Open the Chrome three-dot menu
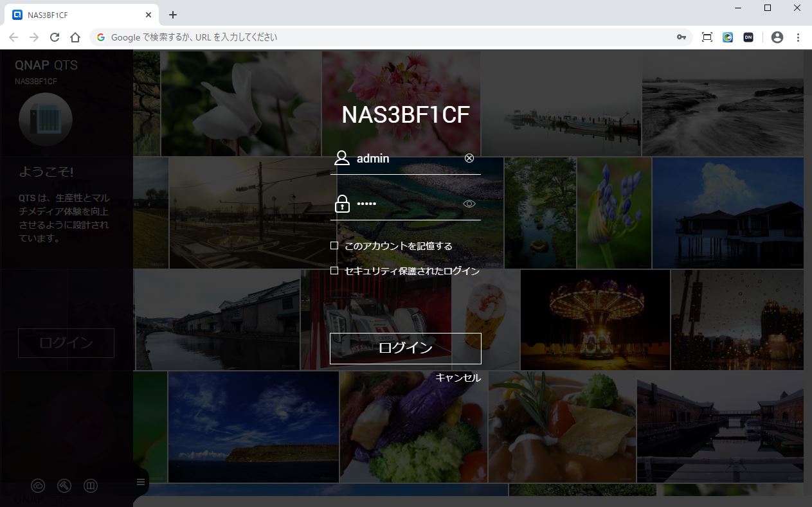The image size is (812, 507). (x=798, y=37)
